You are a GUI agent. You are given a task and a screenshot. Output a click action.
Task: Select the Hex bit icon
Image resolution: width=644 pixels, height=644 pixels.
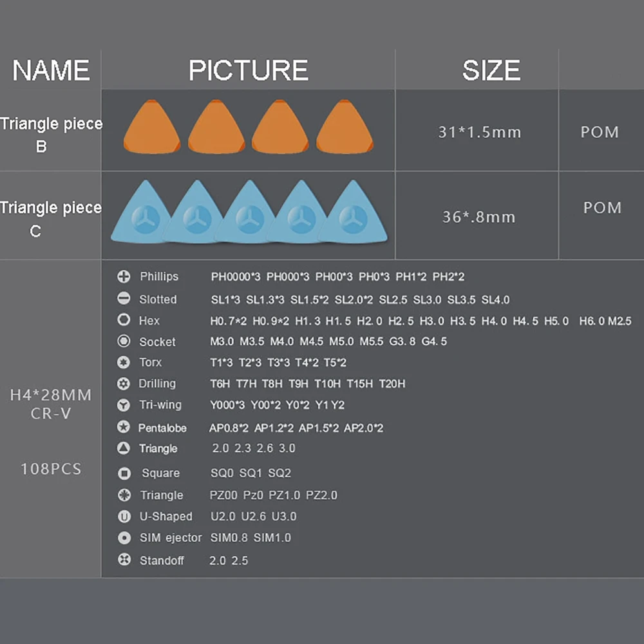124,320
